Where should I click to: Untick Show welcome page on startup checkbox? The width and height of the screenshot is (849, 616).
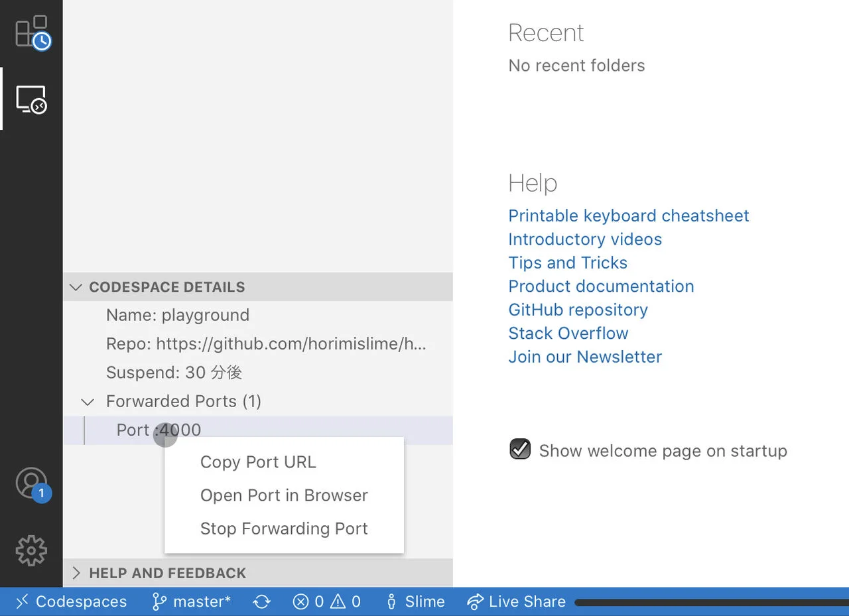[520, 449]
